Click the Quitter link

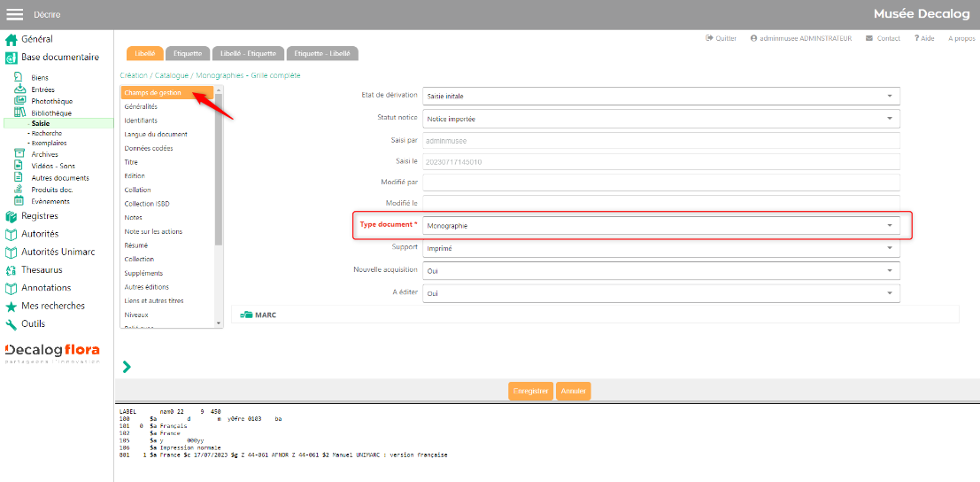721,39
